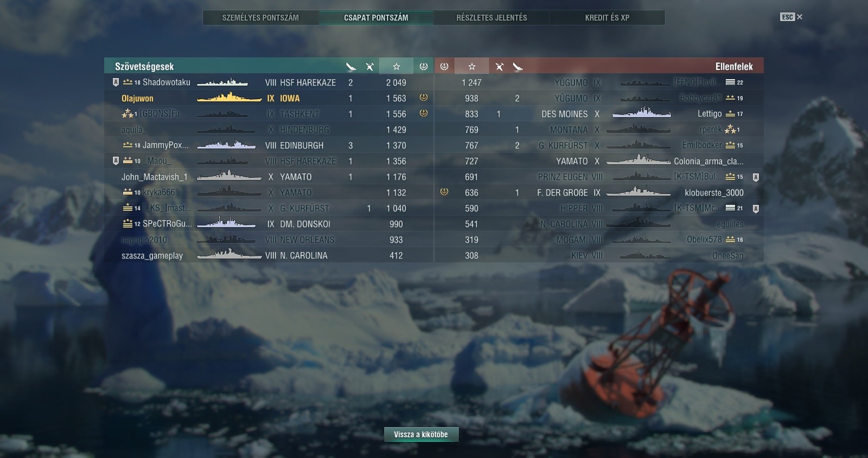The width and height of the screenshot is (868, 458).
Task: Select Lettigo's Des Moines ship silhouette
Action: tap(641, 113)
